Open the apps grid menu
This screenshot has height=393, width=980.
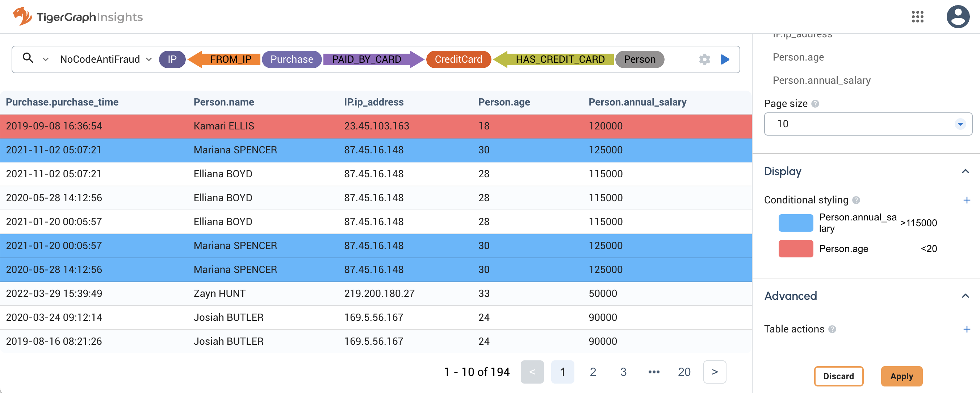pyautogui.click(x=918, y=17)
